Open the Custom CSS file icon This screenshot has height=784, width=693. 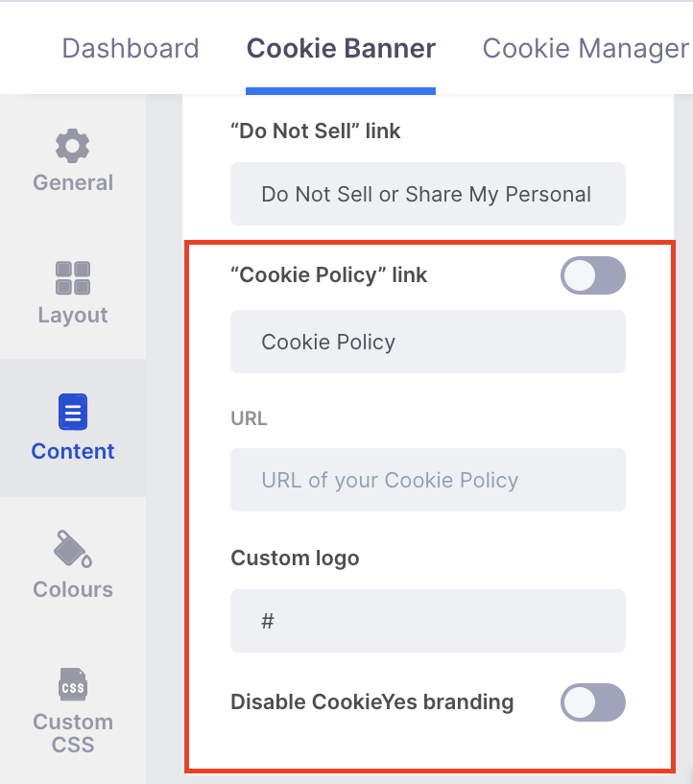pyautogui.click(x=73, y=684)
